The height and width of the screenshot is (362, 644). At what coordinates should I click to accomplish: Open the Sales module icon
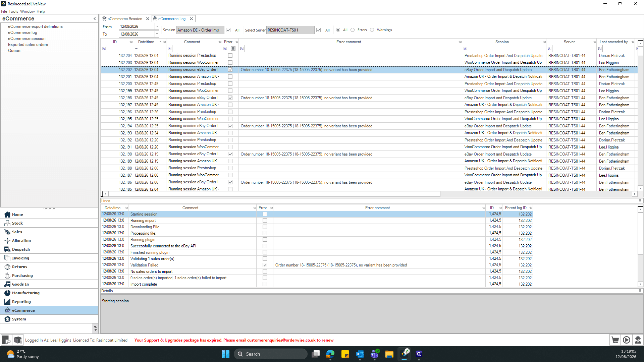[7, 232]
